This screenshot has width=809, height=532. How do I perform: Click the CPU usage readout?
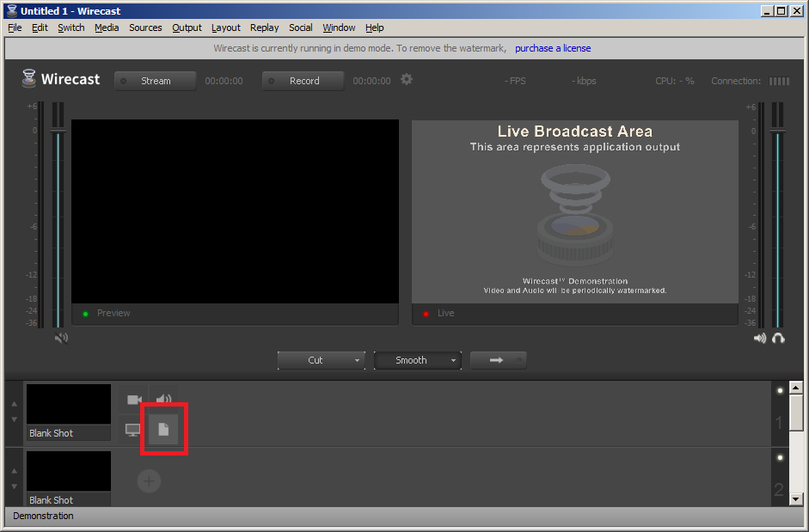(x=675, y=81)
